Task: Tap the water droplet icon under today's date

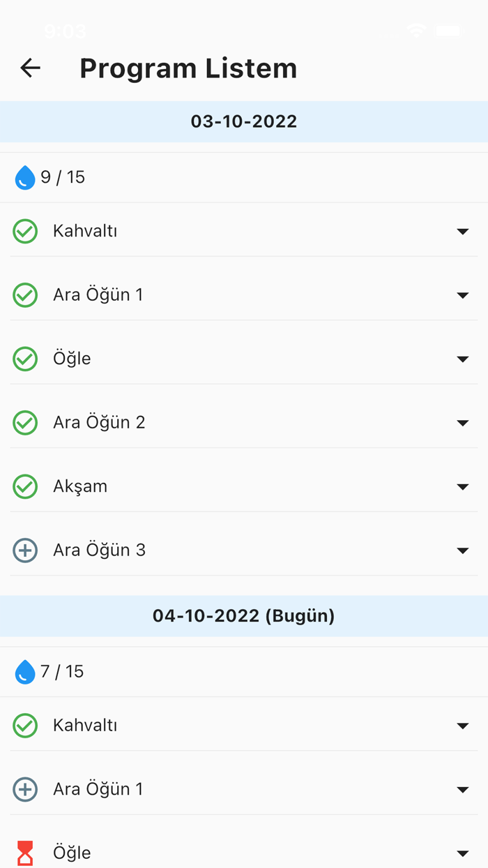Action: click(x=24, y=672)
